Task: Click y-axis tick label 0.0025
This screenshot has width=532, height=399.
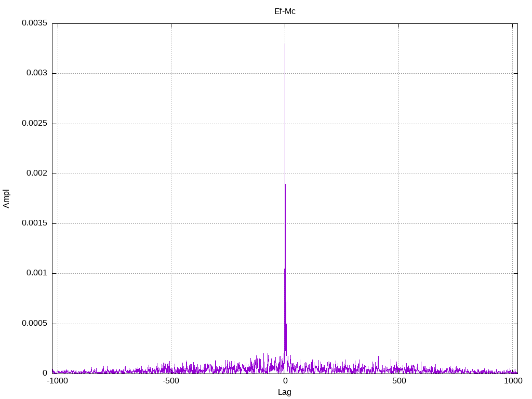Action: point(35,123)
